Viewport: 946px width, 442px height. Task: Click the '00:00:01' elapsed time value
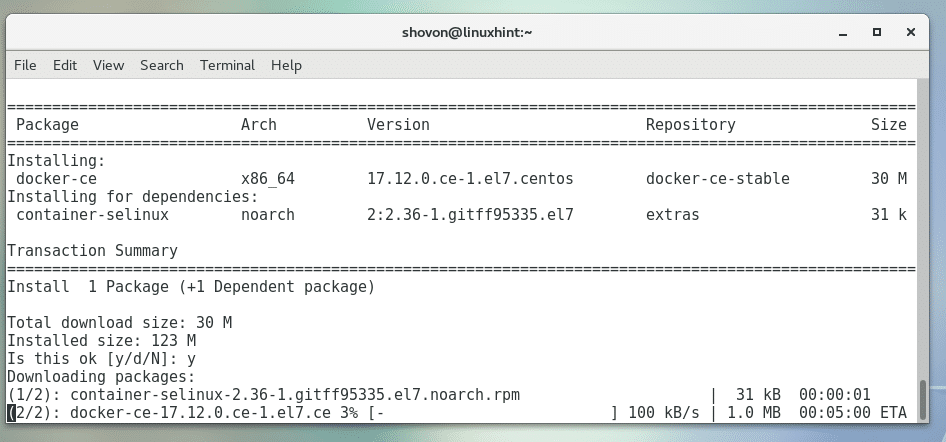click(834, 395)
